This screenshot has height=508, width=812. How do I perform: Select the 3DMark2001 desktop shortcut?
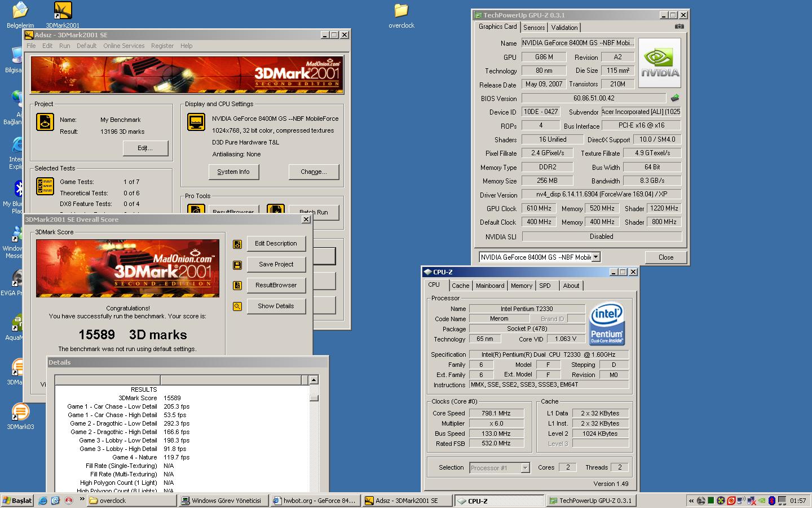pos(63,15)
